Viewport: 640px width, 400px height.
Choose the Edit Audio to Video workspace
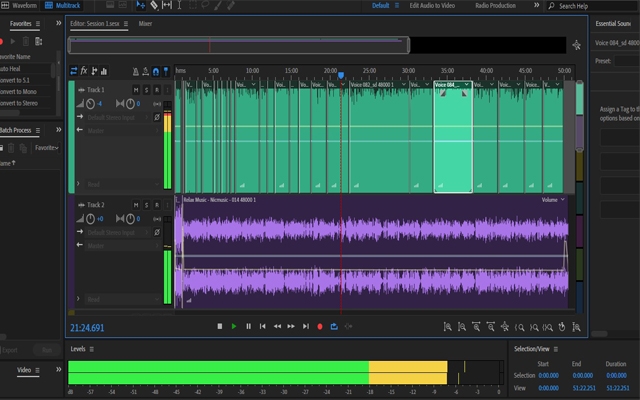click(432, 6)
